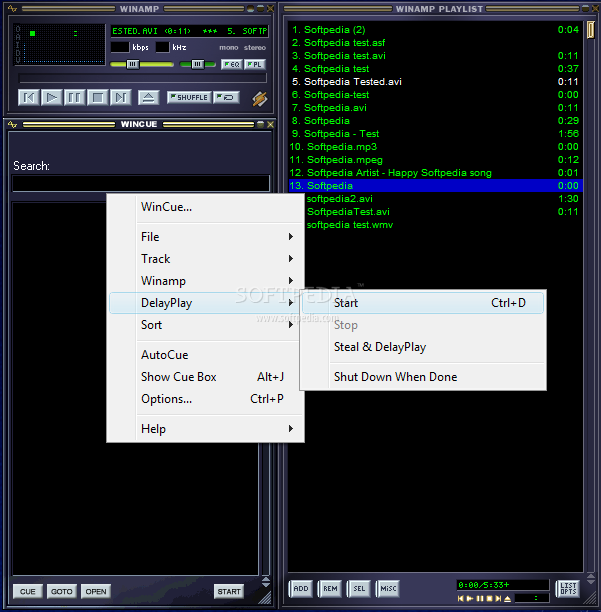601x612 pixels.
Task: Click the MISC button in the playlist
Action: (388, 589)
